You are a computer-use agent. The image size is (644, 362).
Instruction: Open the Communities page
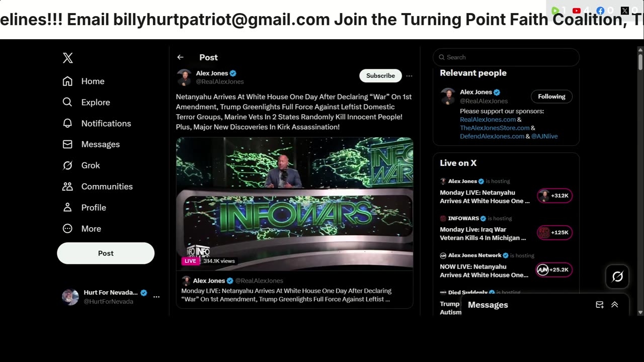tap(97, 187)
